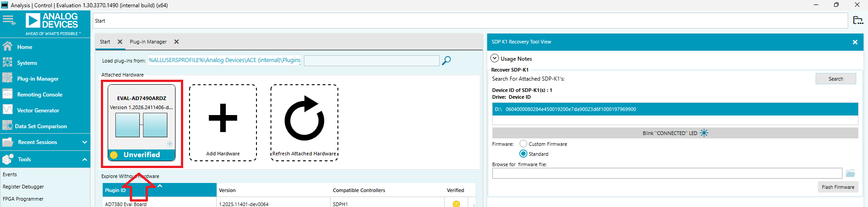The height and width of the screenshot is (207, 868).
Task: Click the open folder icon at top right
Action: pyautogui.click(x=858, y=20)
